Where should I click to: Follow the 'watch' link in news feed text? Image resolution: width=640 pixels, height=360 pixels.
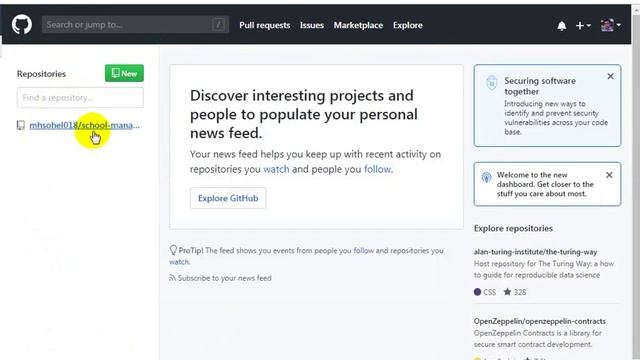click(276, 169)
